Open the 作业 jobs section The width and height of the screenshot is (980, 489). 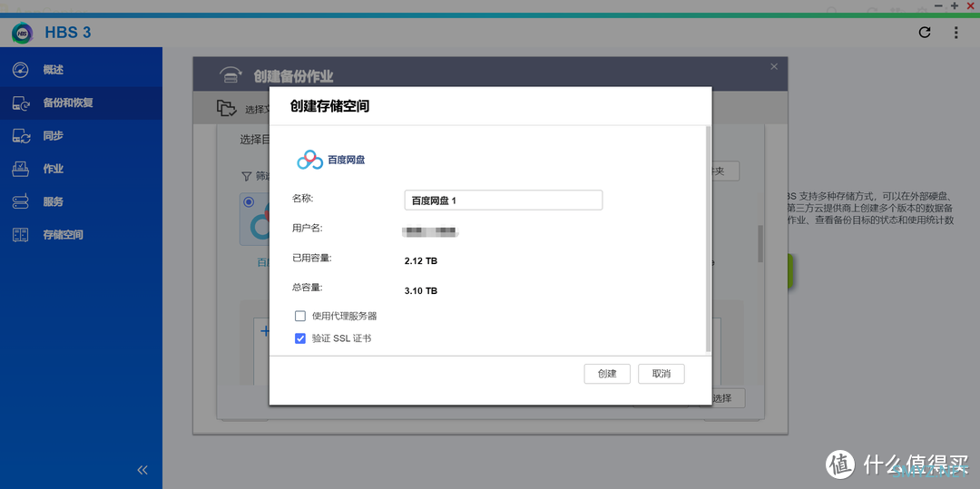(82, 170)
